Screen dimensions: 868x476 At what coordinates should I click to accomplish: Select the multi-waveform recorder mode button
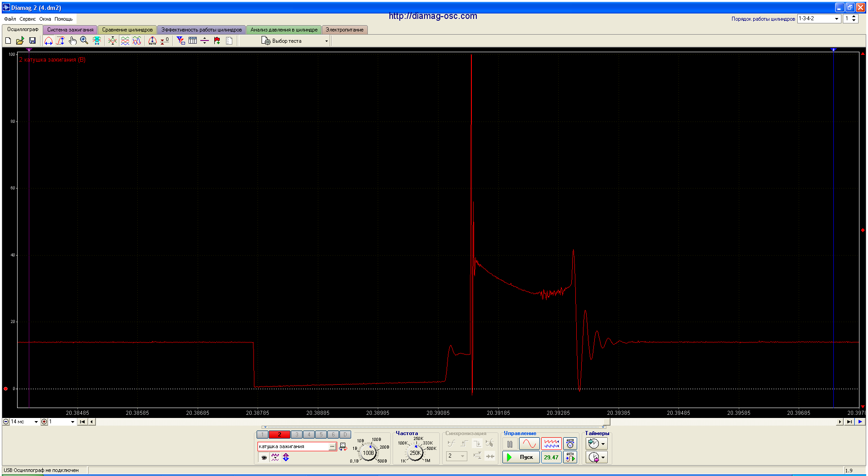coord(551,444)
